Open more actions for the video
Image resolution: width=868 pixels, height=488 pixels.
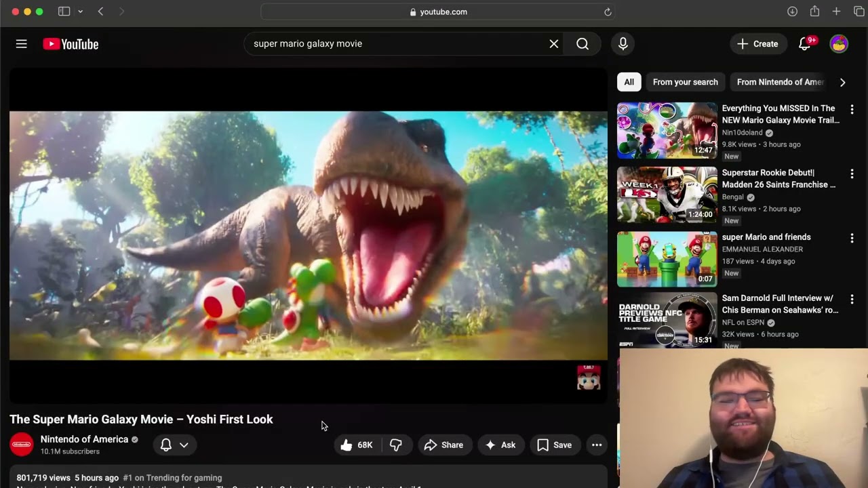(597, 445)
